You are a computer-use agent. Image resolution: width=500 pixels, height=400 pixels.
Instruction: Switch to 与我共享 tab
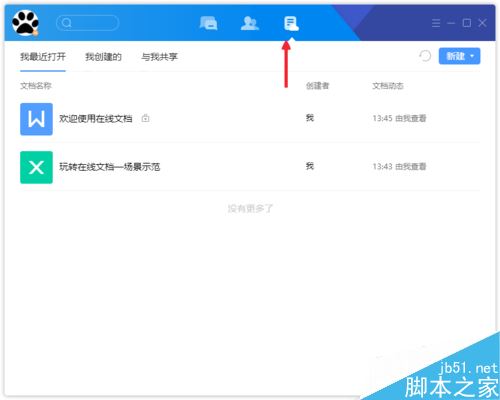[159, 57]
